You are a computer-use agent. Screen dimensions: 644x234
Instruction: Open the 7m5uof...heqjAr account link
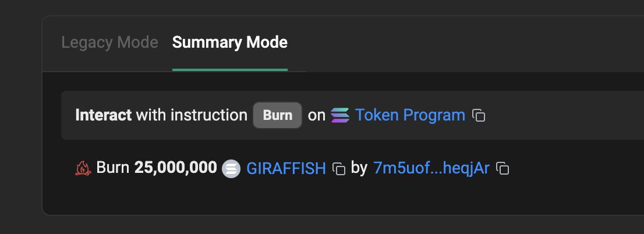(x=431, y=168)
